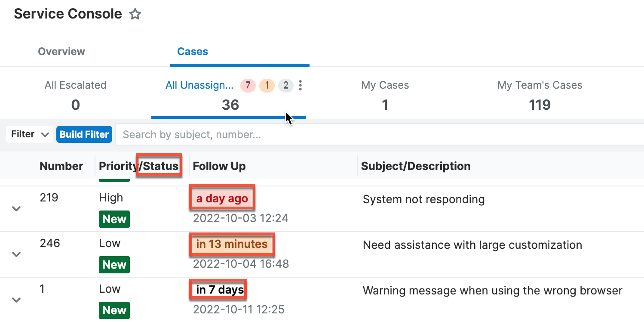This screenshot has width=644, height=322.
Task: Show the My Team's Cases list
Action: [540, 95]
